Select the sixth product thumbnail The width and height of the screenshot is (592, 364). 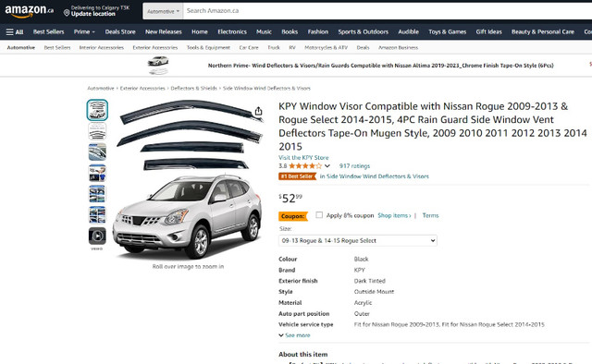pos(97,215)
